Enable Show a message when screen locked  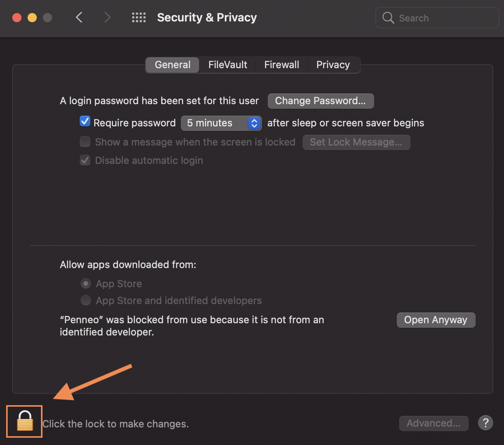tap(85, 142)
